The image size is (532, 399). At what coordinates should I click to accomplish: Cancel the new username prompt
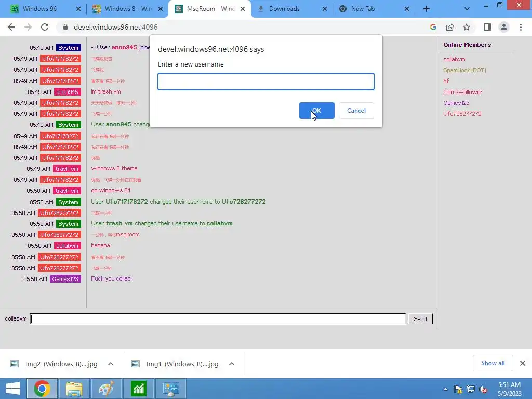click(x=356, y=111)
